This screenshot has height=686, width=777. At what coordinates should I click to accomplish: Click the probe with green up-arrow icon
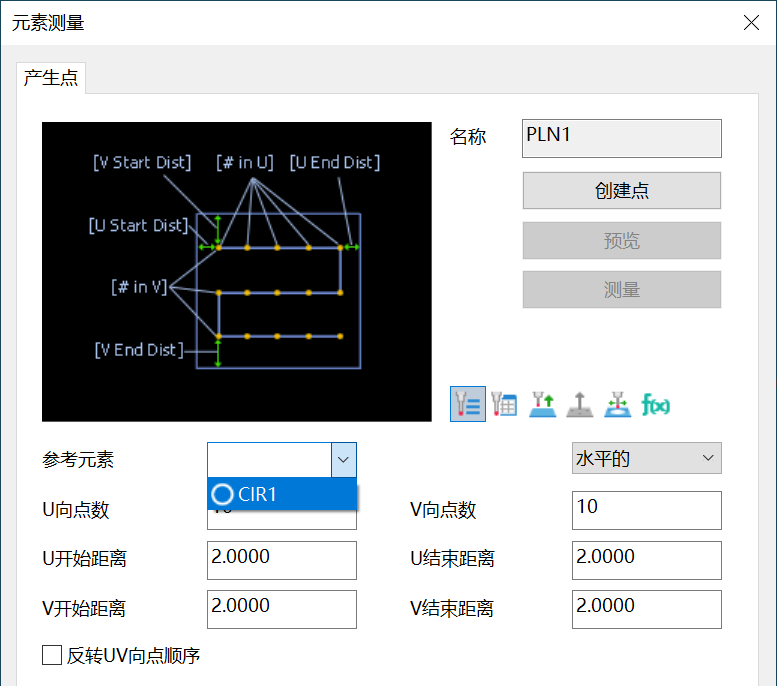tap(542, 404)
